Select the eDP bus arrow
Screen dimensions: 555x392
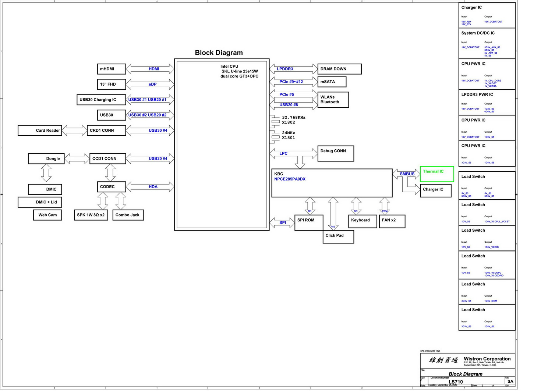click(150, 84)
